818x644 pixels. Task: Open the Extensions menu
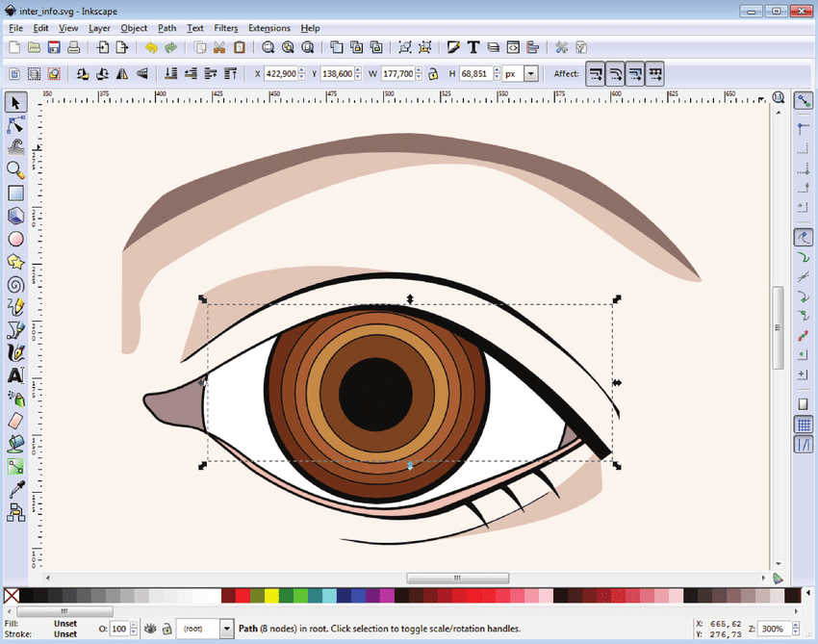[269, 28]
